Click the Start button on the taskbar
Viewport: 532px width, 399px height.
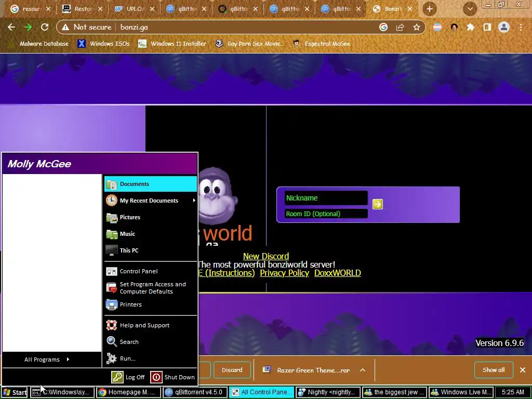14,392
